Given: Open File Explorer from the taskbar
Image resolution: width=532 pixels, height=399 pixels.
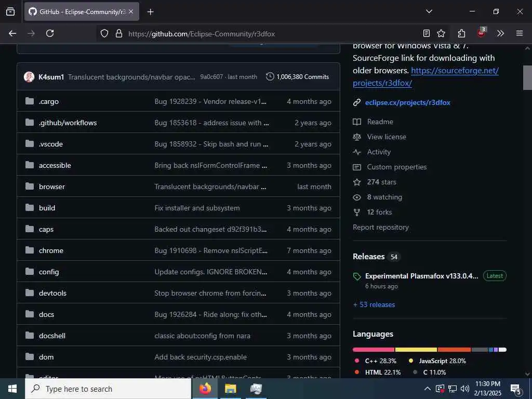Looking at the screenshot, I should (230, 389).
